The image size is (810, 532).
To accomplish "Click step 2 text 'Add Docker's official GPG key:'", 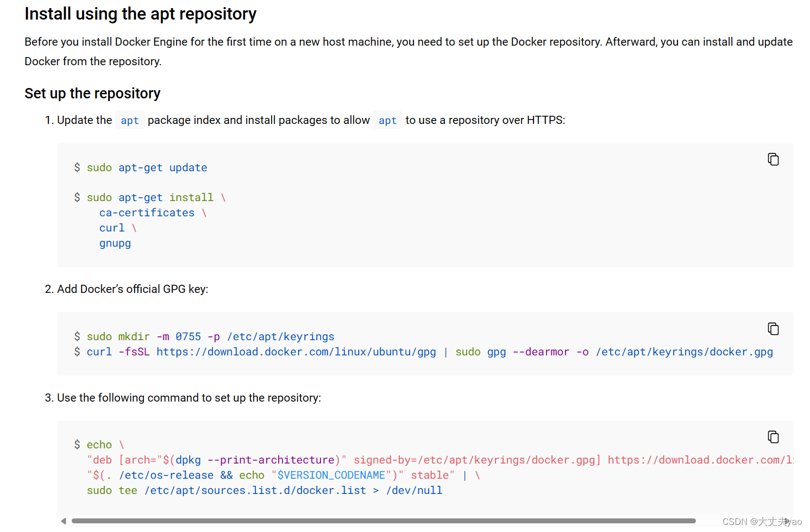I will 133,289.
